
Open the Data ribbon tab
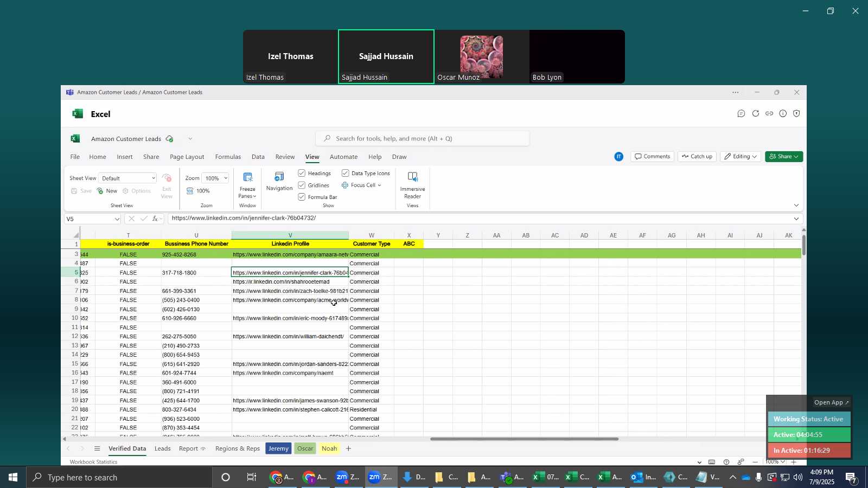point(258,157)
